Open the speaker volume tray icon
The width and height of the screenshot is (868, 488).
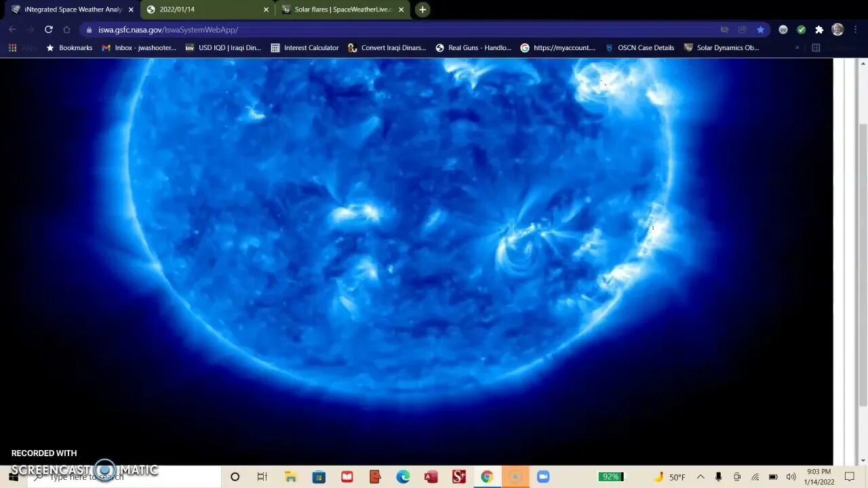coord(791,477)
